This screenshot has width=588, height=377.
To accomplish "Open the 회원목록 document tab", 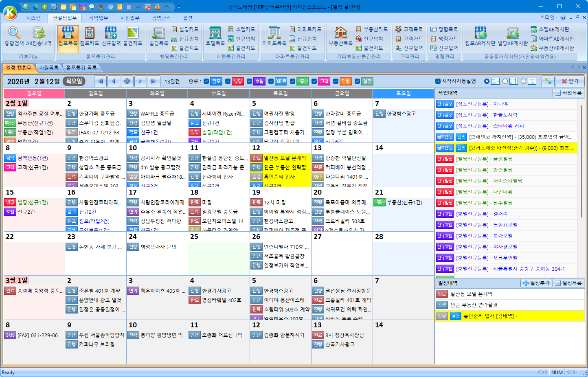I will 49,68.
